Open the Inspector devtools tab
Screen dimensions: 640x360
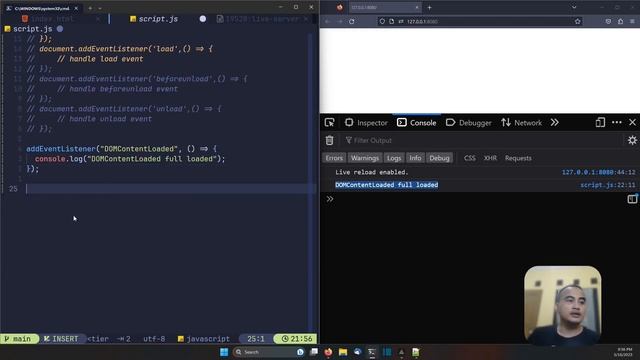point(366,122)
